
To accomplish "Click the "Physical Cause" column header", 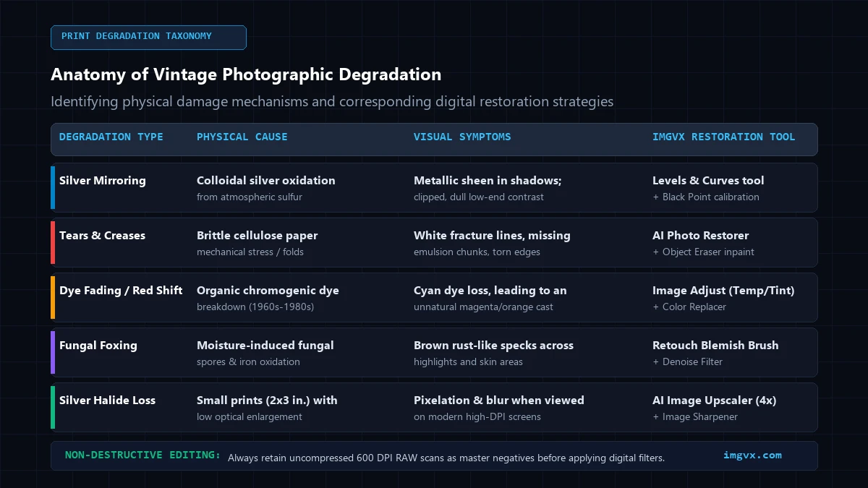I will (x=242, y=137).
